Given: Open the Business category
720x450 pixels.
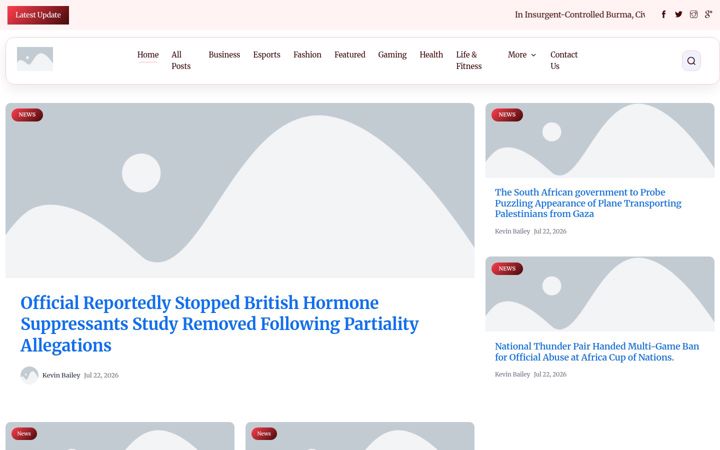Looking at the screenshot, I should point(224,55).
